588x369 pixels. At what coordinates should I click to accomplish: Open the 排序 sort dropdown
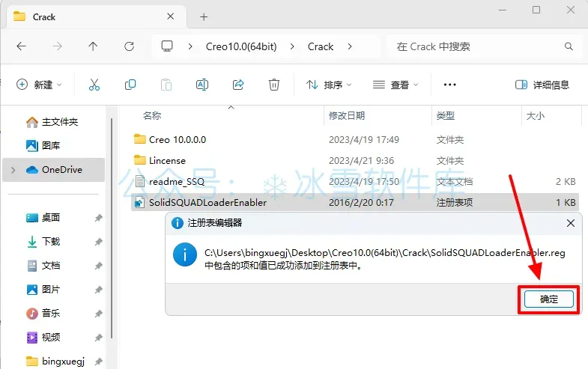[329, 85]
